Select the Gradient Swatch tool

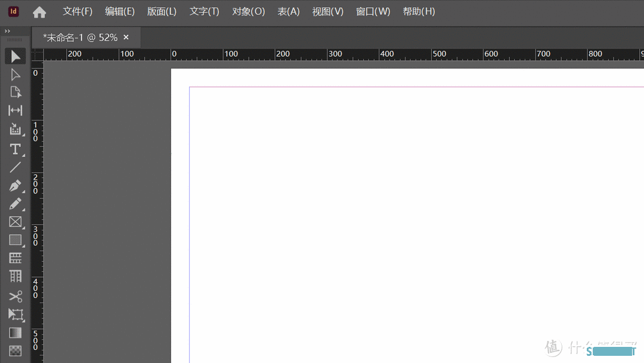pos(15,333)
